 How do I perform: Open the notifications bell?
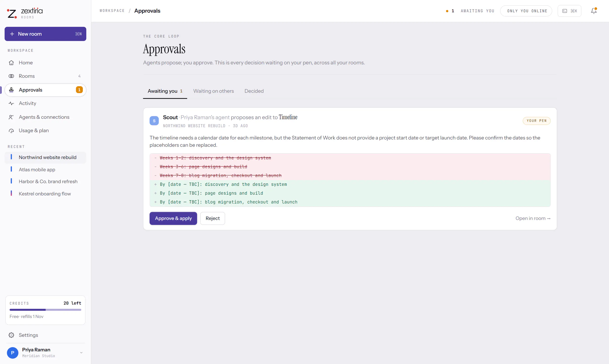593,11
